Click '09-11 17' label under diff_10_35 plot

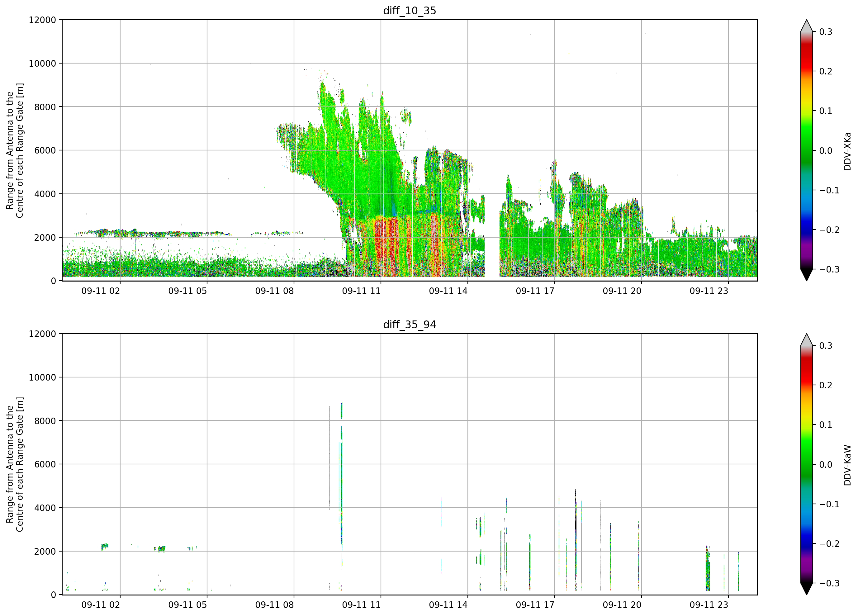click(535, 291)
